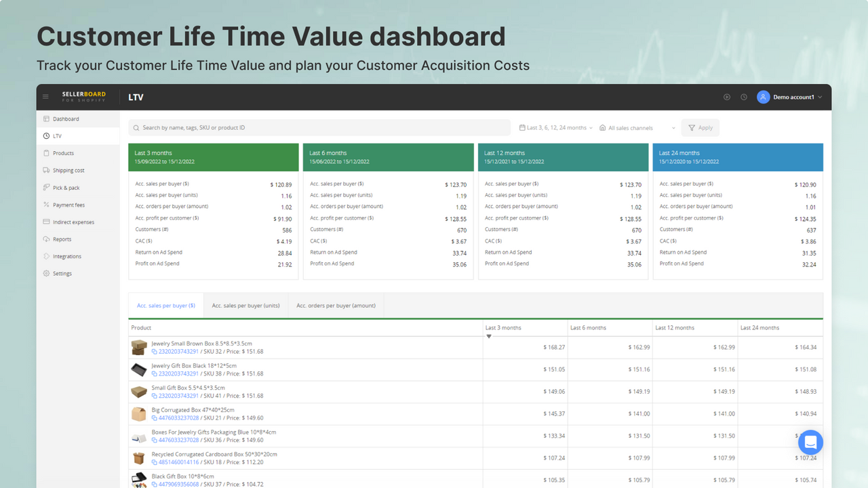This screenshot has width=868, height=488.
Task: Switch to Acc. sales per buyer (units) tab
Action: [245, 306]
